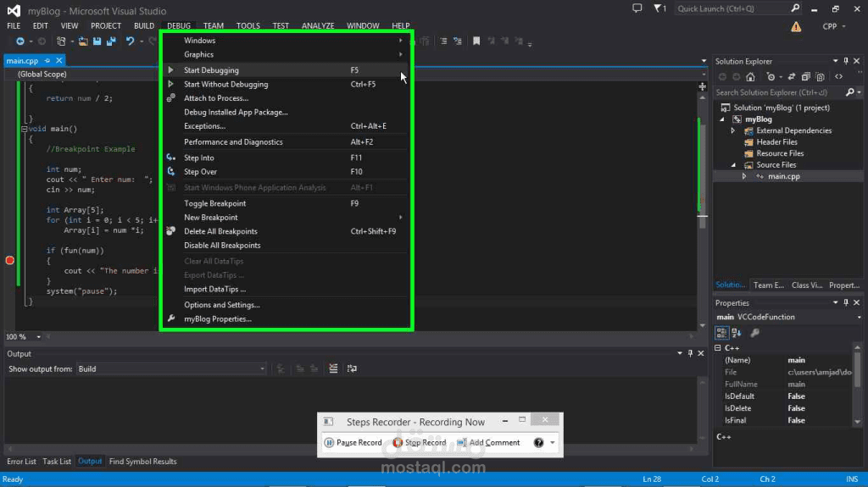
Task: Switch to the Class View tab
Action: 807,285
